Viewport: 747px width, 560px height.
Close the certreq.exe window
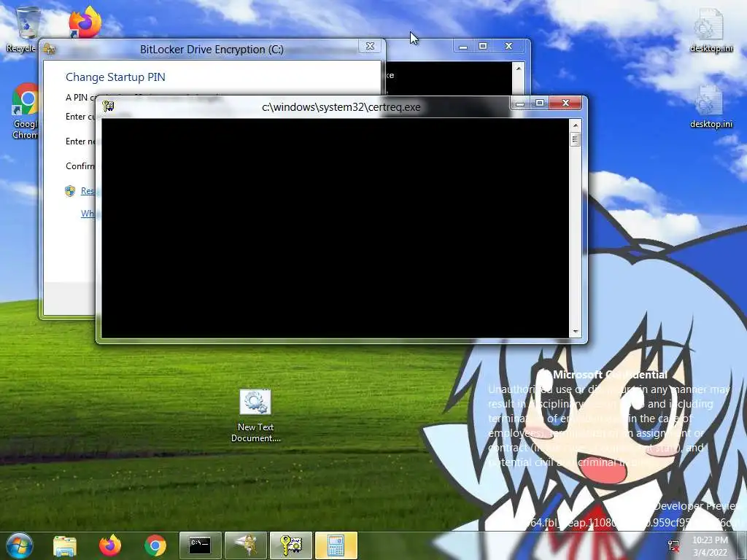point(565,103)
